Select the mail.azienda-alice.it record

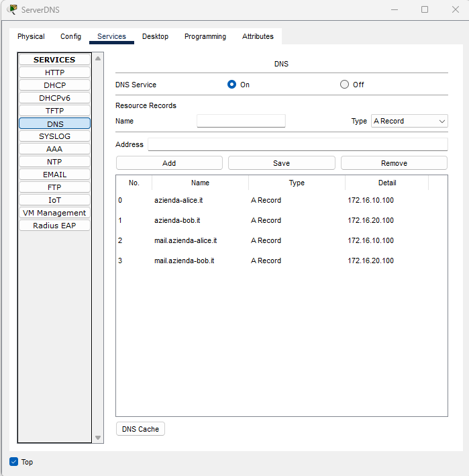tap(282, 240)
